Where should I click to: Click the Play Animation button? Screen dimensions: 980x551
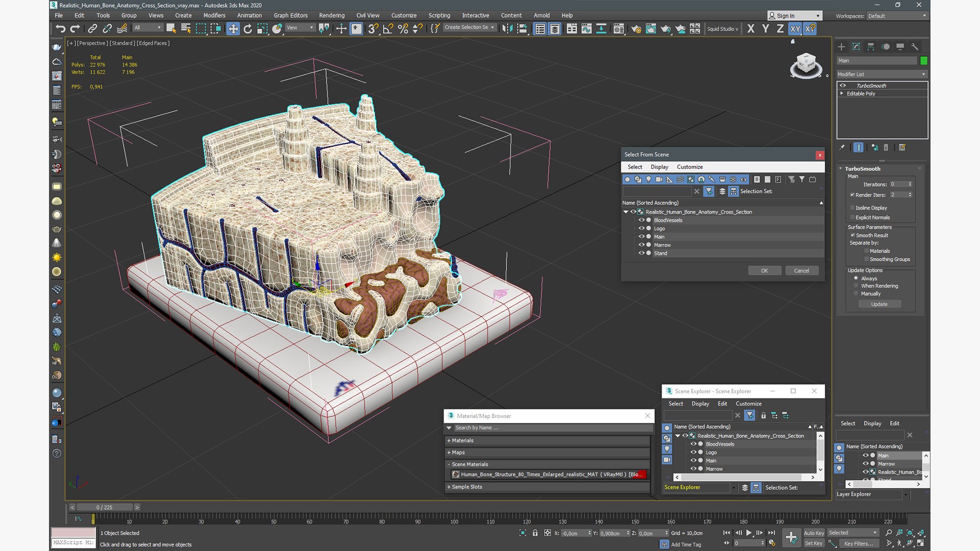[749, 533]
